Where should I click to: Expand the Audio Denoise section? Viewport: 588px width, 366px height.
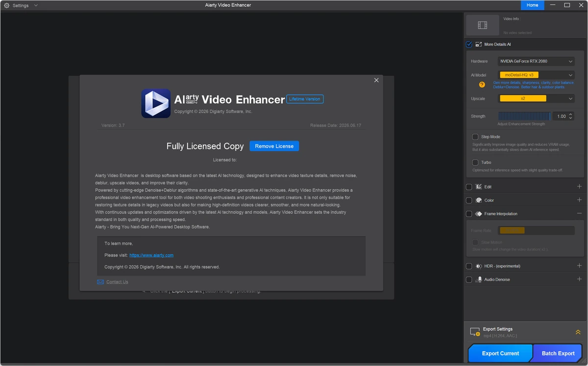(x=579, y=279)
